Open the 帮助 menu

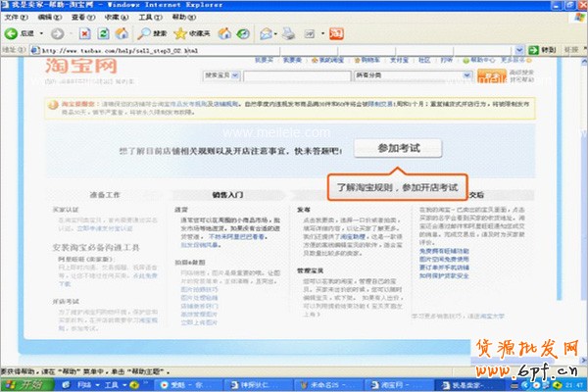click(184, 18)
